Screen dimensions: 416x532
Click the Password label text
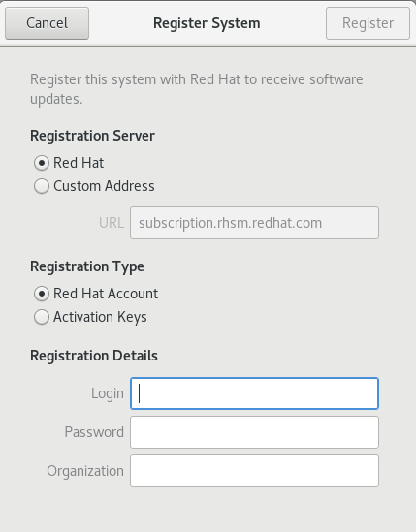[94, 432]
